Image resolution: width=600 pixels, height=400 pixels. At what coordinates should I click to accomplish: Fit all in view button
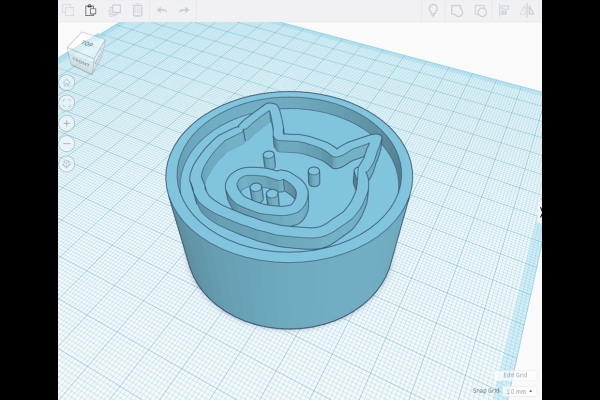[x=67, y=102]
